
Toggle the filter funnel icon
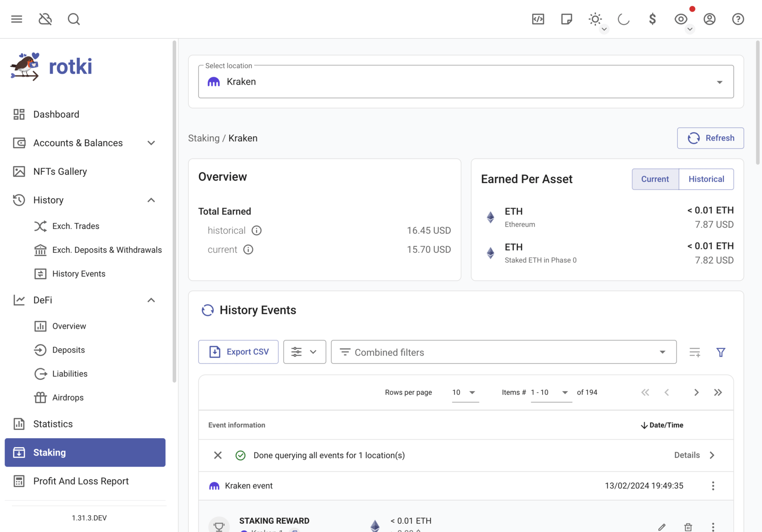tap(721, 352)
